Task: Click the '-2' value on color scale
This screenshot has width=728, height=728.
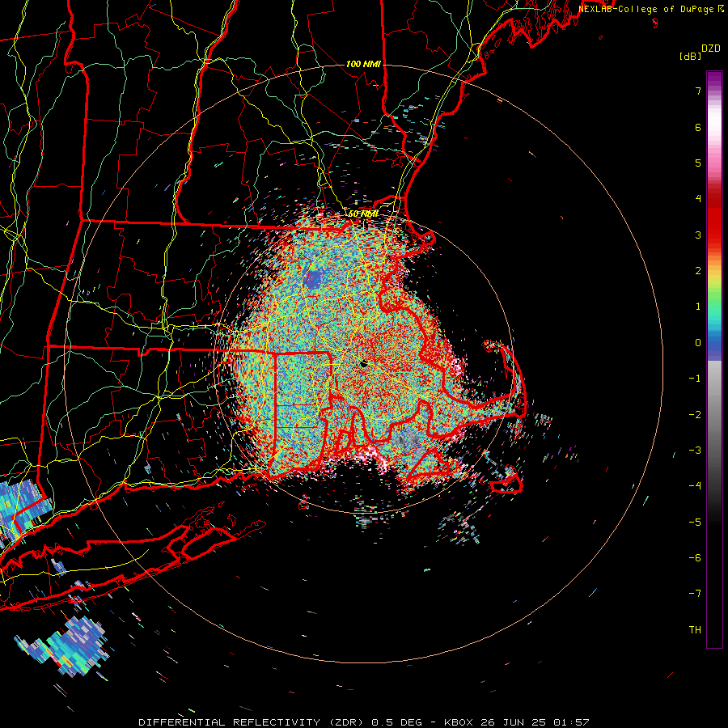Action: coord(695,415)
